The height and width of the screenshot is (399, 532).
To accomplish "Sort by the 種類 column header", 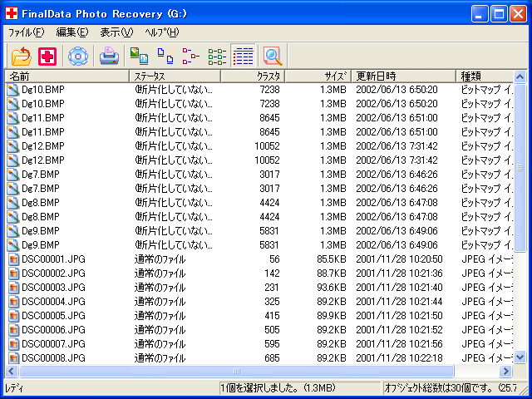I will pos(485,76).
